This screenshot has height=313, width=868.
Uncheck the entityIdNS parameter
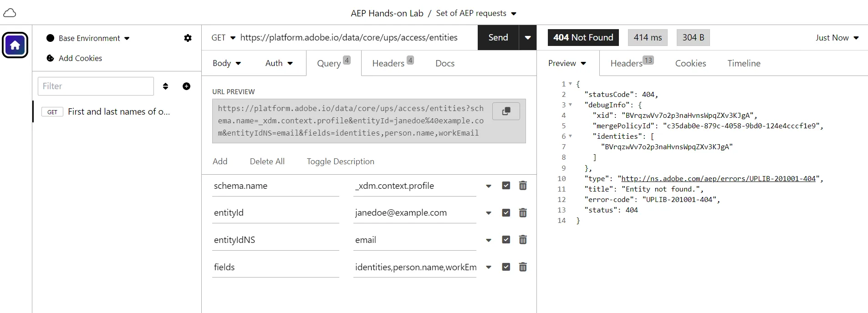pos(506,240)
